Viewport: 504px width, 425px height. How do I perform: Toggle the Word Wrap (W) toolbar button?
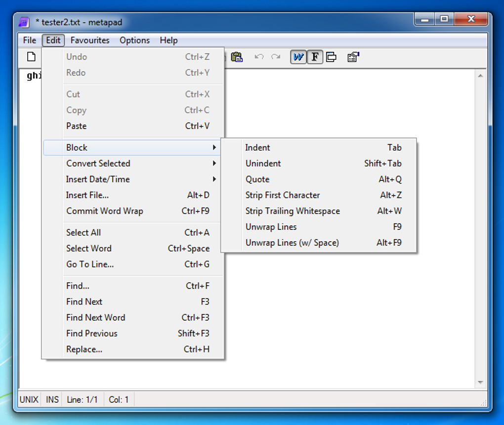tap(298, 57)
